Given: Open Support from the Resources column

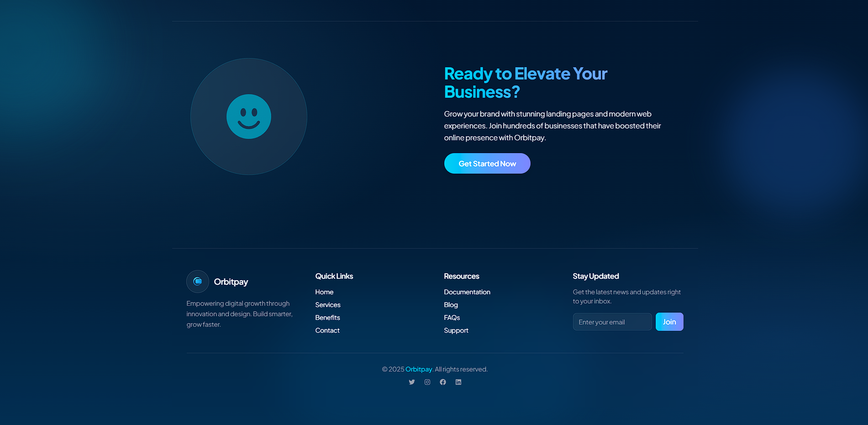Looking at the screenshot, I should point(456,330).
